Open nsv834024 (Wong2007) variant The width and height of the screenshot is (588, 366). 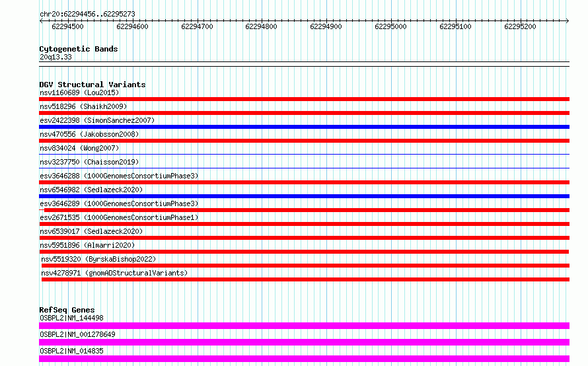79,148
